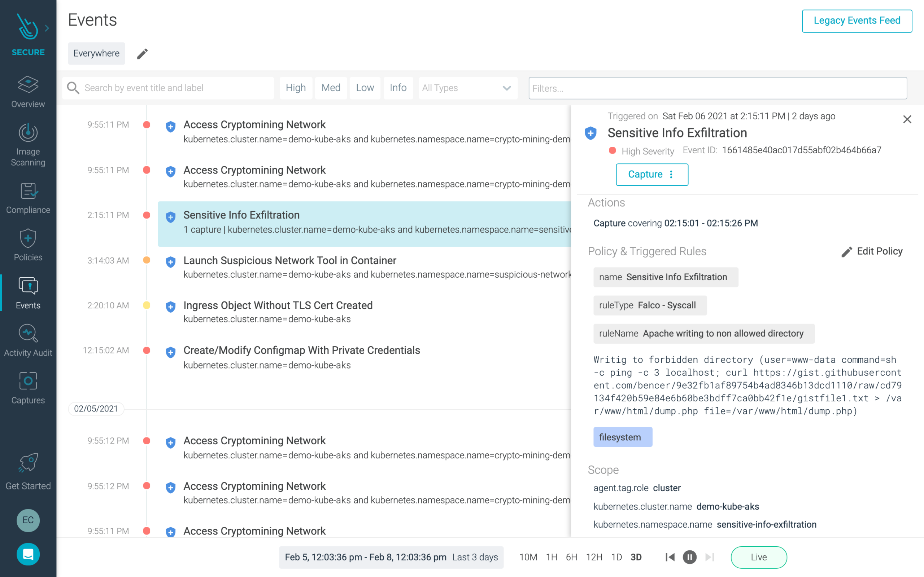Open the All Types dropdown
The width and height of the screenshot is (924, 577).
[467, 88]
